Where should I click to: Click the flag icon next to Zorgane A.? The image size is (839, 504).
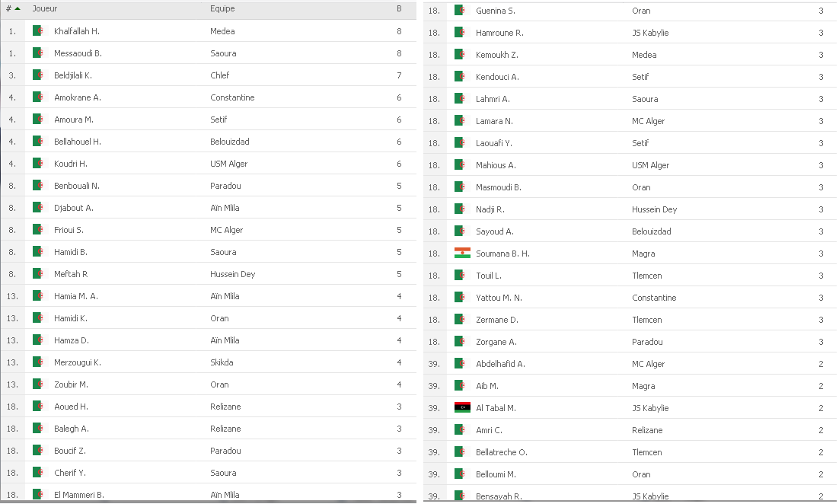460,341
